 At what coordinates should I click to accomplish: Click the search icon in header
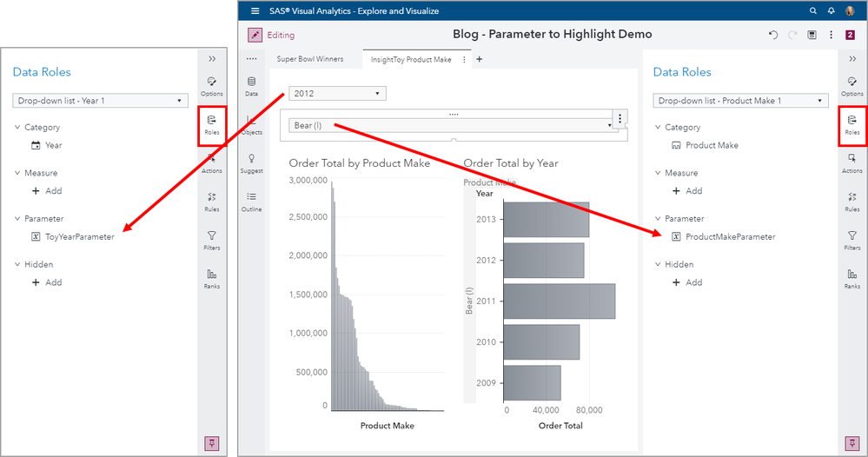coord(812,11)
